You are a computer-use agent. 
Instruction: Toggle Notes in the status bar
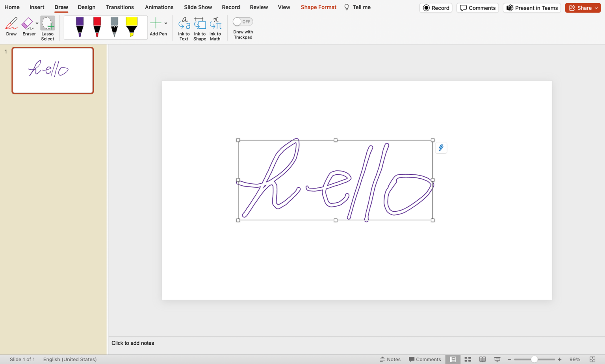390,359
